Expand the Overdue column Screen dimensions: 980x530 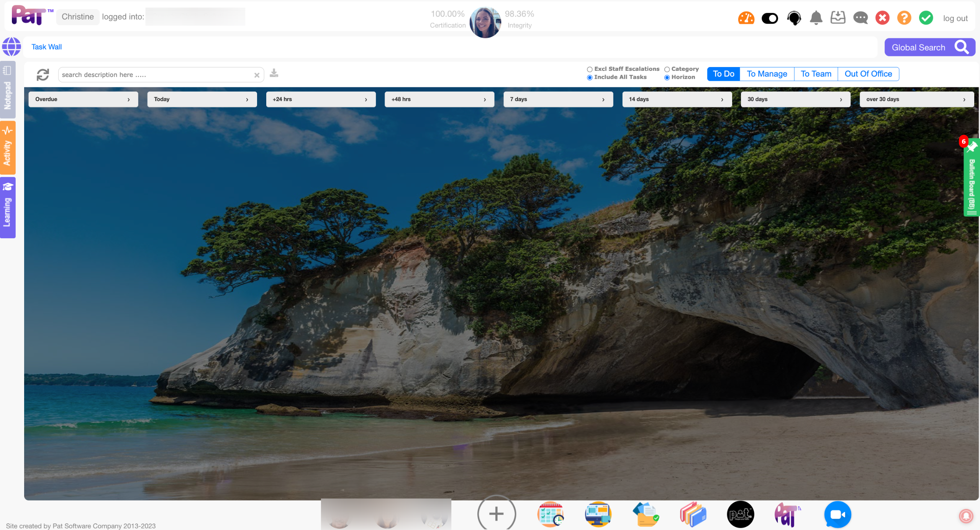pos(83,99)
